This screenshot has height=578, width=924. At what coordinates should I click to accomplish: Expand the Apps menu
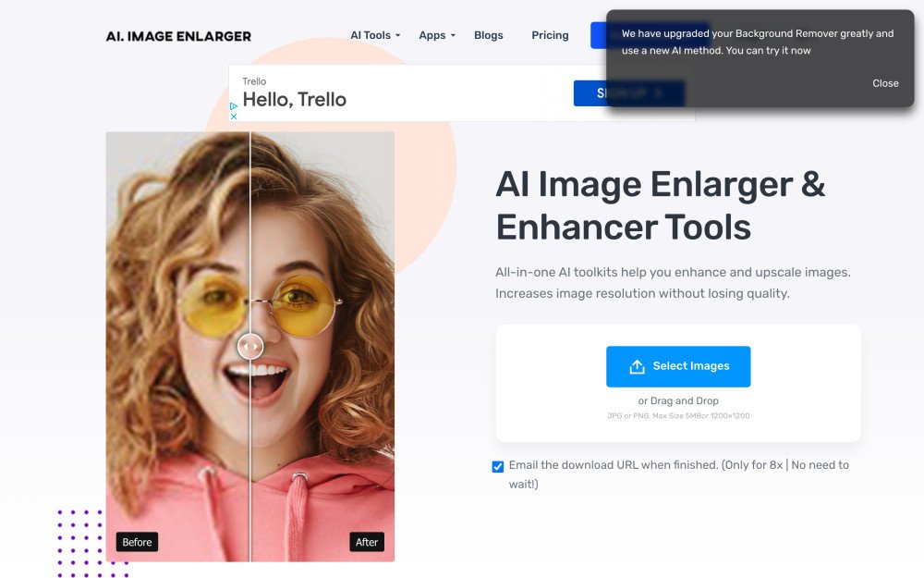[434, 35]
